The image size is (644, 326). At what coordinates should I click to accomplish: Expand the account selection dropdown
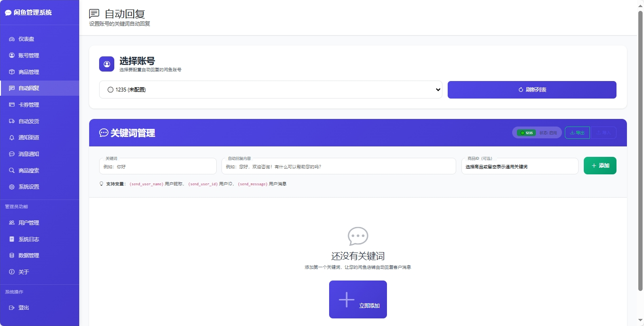click(271, 90)
